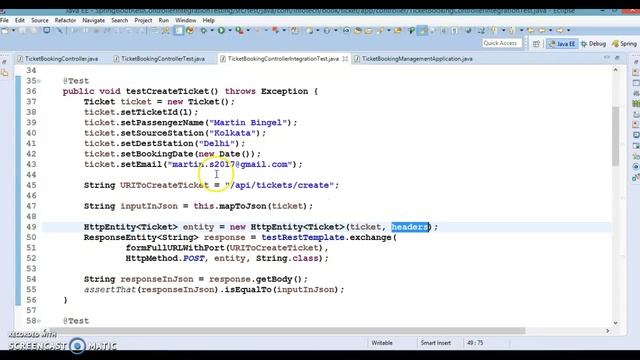Click the Back navigation arrow icon
The height and width of the screenshot is (360, 640).
[542, 31]
